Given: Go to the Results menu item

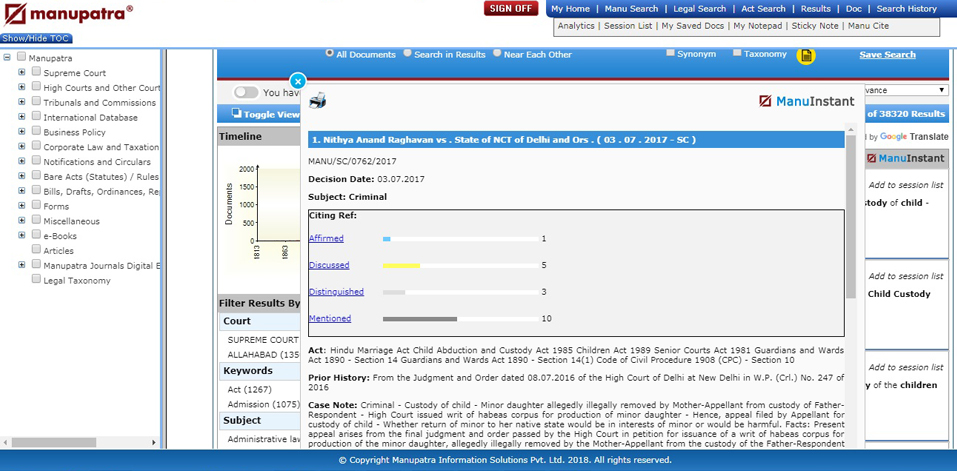Looking at the screenshot, I should (x=815, y=9).
